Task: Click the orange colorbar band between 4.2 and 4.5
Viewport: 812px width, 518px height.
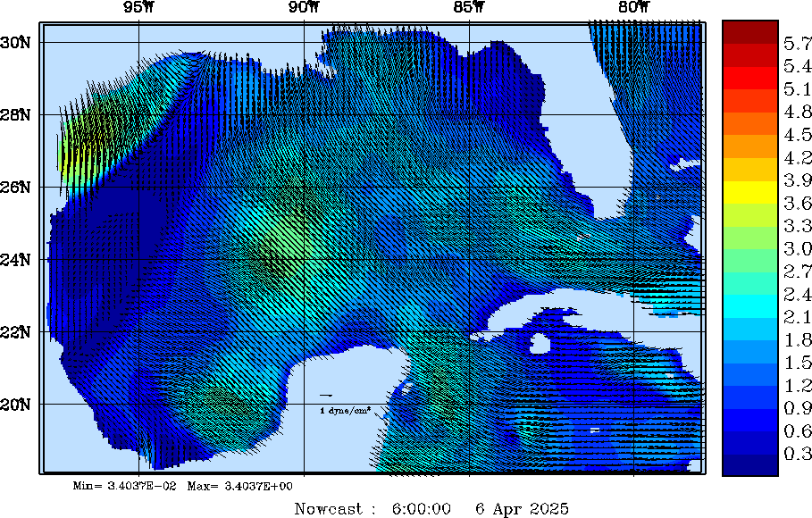Action: pos(750,146)
